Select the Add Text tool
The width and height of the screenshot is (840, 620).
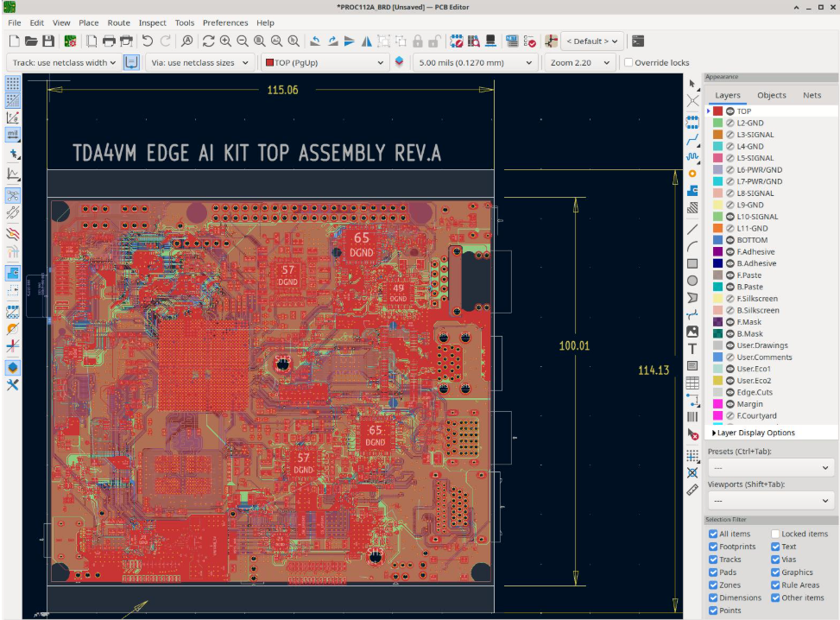click(692, 349)
